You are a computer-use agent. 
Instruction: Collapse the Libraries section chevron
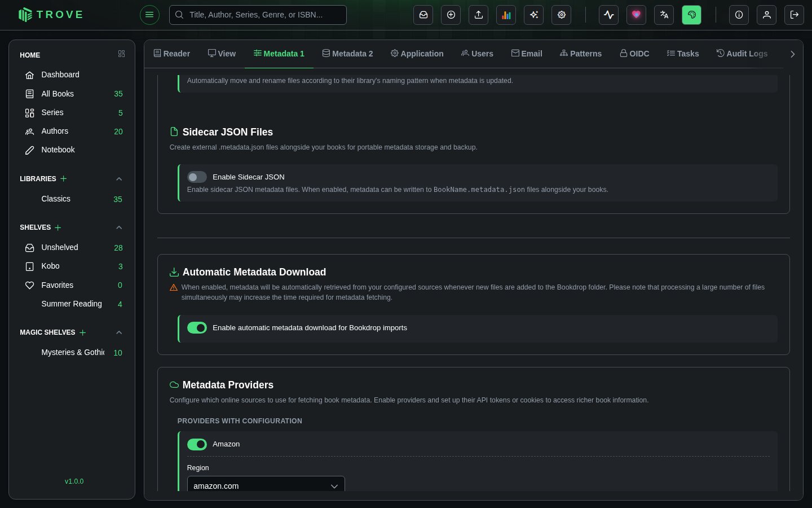point(119,179)
